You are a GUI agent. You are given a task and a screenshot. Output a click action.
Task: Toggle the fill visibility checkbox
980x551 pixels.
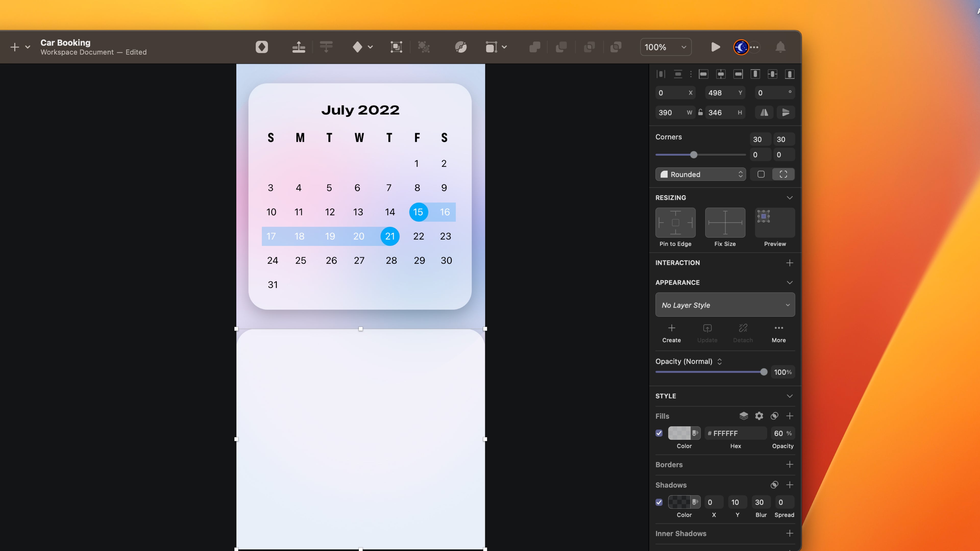tap(659, 433)
